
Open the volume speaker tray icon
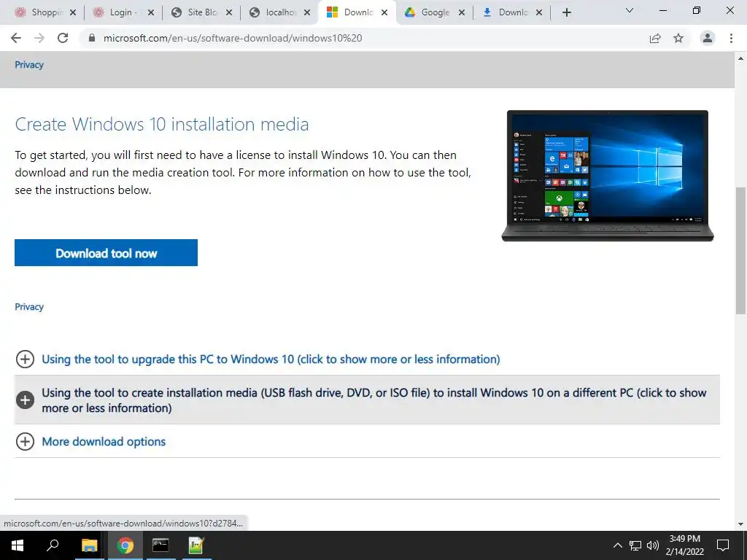tap(653, 545)
